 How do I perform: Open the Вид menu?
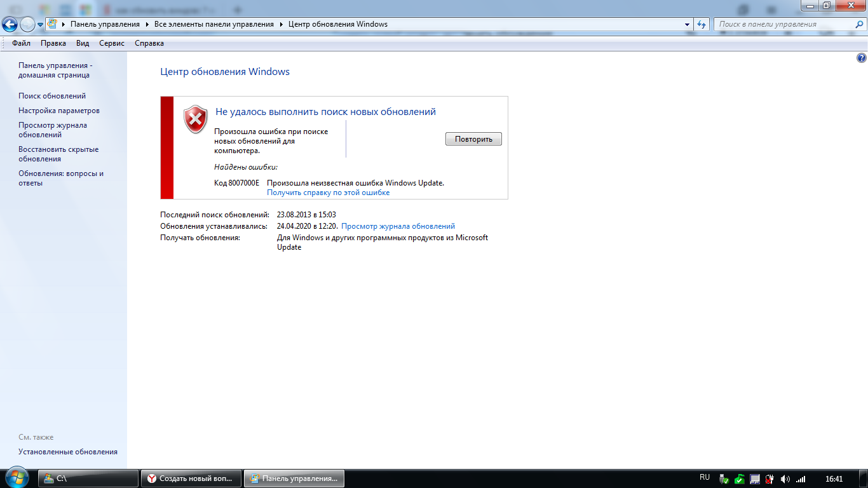click(83, 43)
